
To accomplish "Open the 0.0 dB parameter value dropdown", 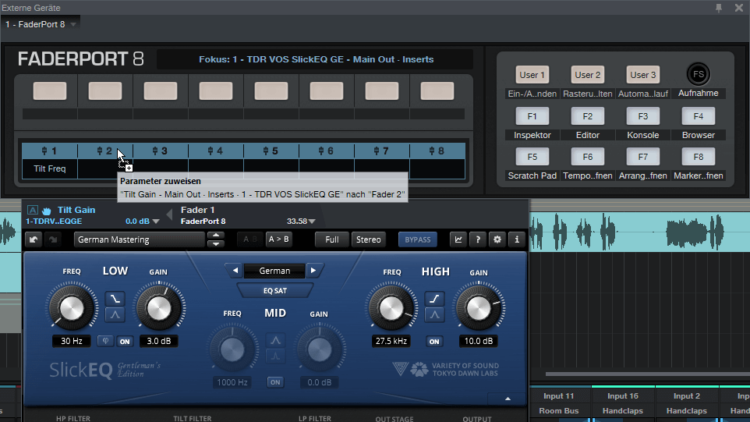I will [x=155, y=222].
